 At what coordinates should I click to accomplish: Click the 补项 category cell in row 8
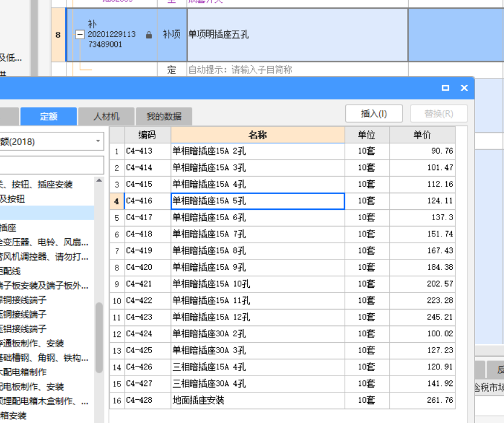[x=172, y=35]
